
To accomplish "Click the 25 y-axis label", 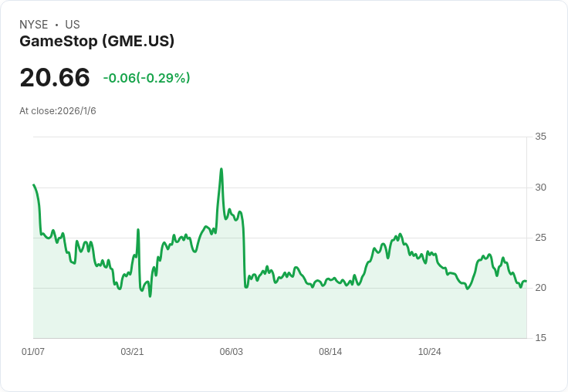I will [x=541, y=238].
